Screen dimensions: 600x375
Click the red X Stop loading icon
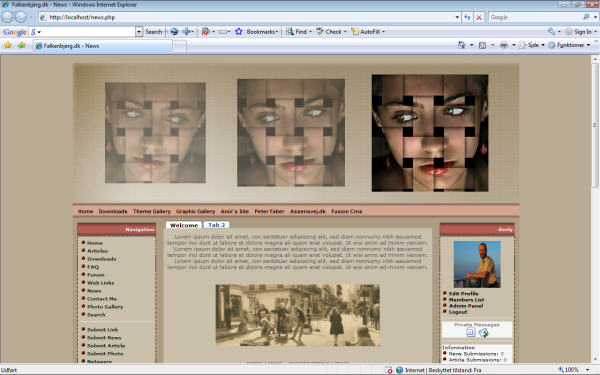(479, 17)
